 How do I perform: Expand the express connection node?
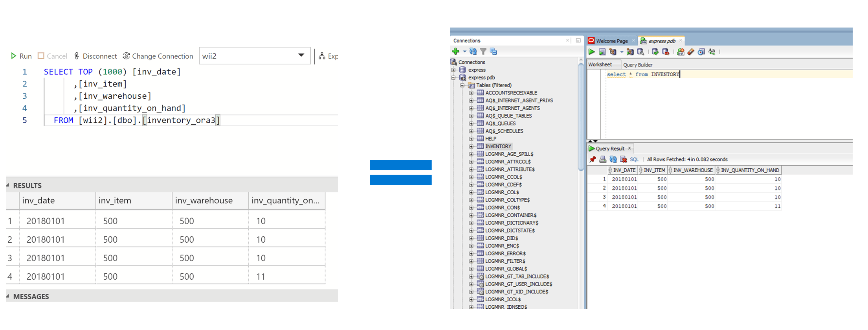pos(453,70)
